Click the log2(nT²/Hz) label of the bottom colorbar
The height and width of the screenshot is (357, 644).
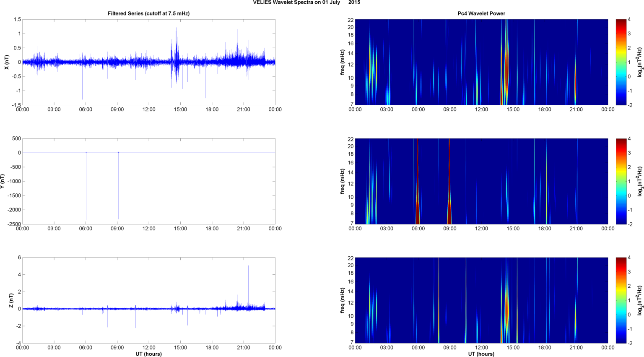[640, 300]
